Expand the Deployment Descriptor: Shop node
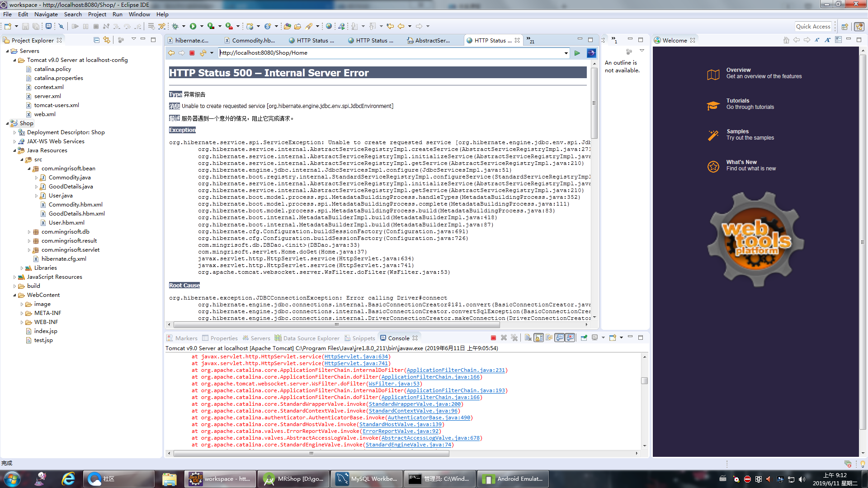The height and width of the screenshot is (488, 868). (x=14, y=132)
